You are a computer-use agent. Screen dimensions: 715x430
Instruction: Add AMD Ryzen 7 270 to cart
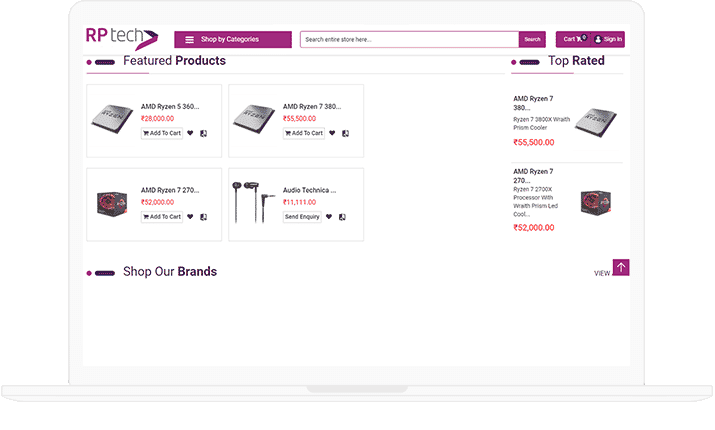(162, 216)
